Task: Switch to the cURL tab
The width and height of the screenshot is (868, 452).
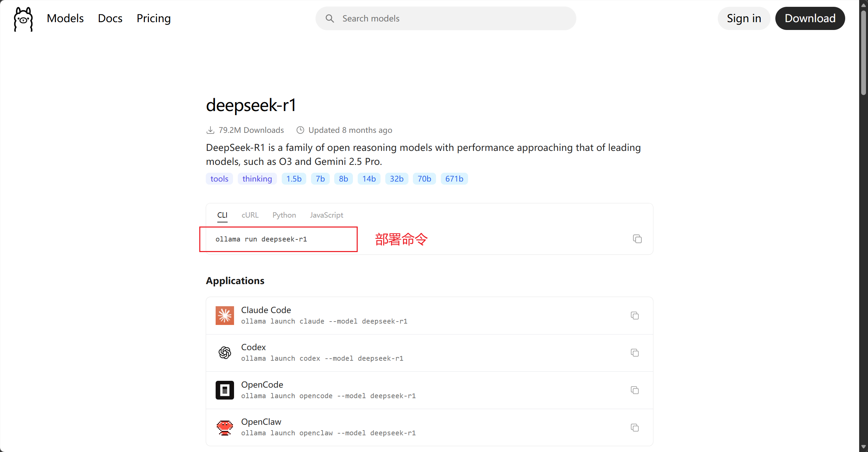Action: [x=250, y=215]
